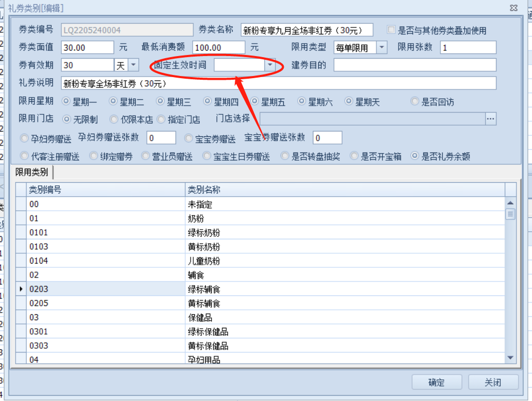Toggle the 星期三 radio option
The height and width of the screenshot is (401, 532).
tap(160, 101)
